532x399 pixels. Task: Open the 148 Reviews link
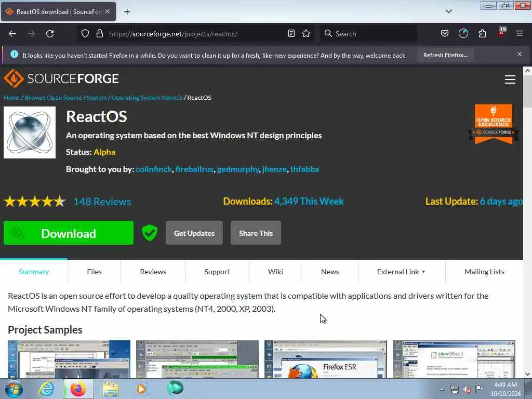(x=102, y=202)
